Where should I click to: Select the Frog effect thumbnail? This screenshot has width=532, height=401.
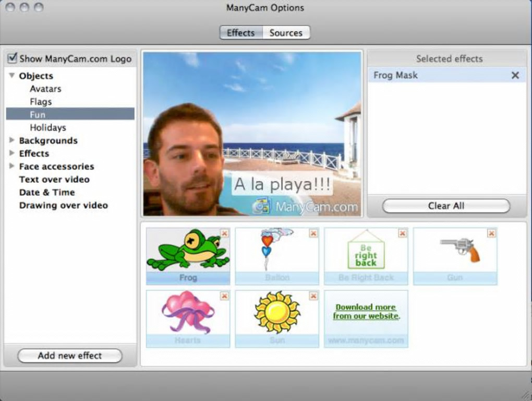(188, 256)
